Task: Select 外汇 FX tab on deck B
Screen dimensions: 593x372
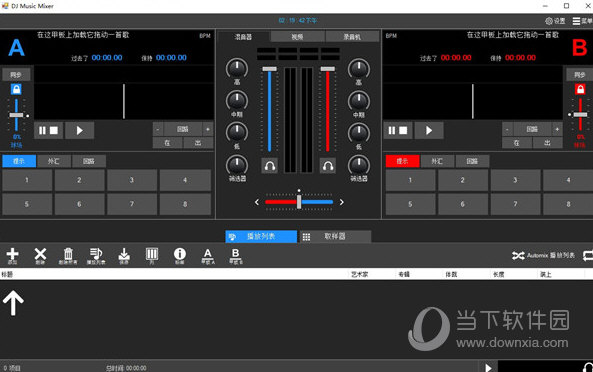Action: 437,161
